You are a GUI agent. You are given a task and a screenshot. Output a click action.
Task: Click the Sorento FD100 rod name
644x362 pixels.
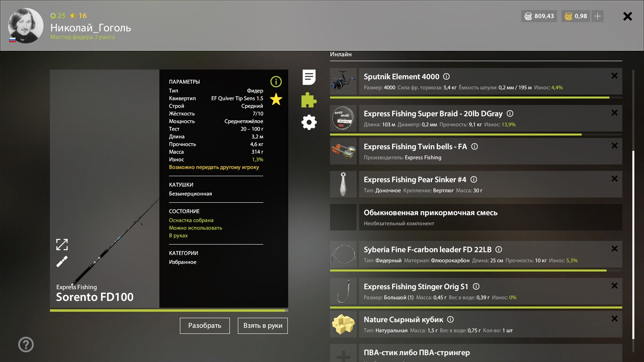pos(95,297)
